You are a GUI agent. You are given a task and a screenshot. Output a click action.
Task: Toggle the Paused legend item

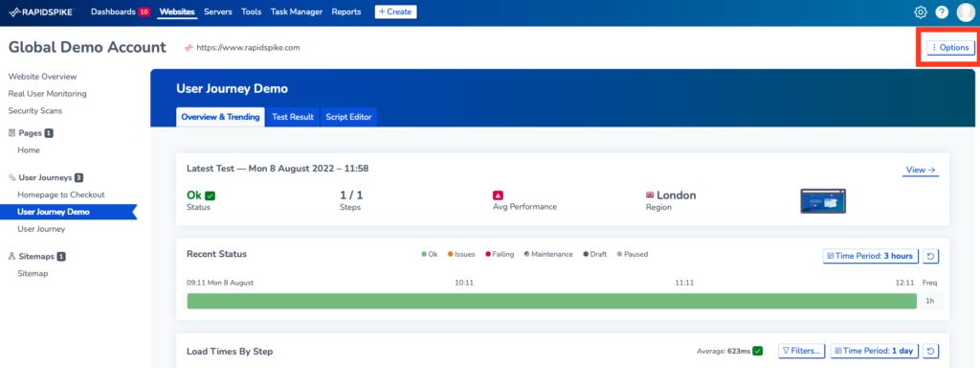(633, 254)
